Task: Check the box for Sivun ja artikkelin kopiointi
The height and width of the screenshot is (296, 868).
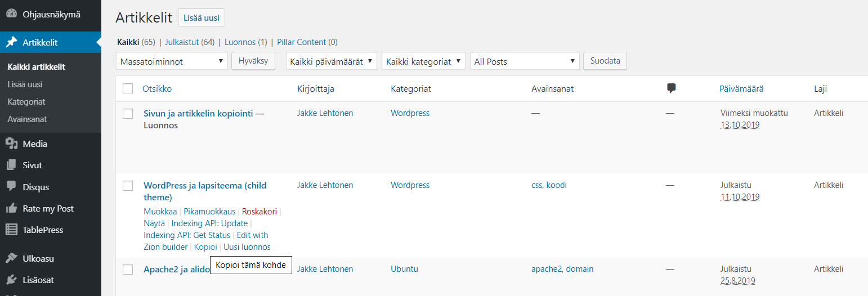Action: (x=128, y=114)
